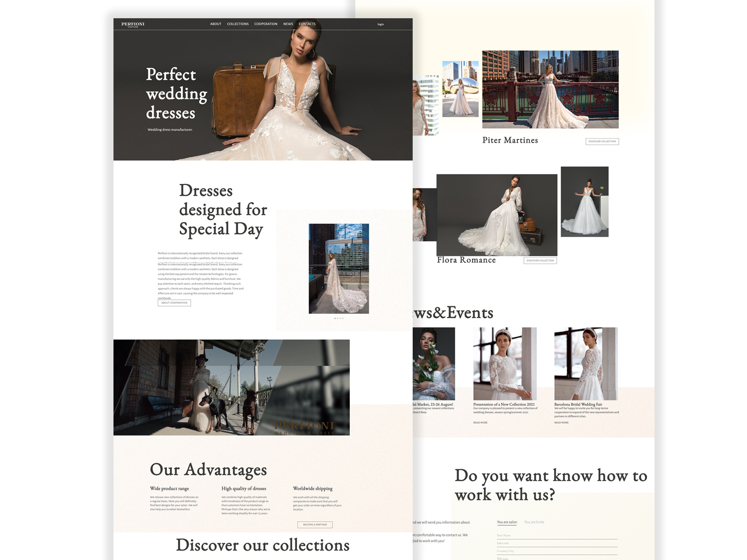
Task: Read more about New Collection 2021 presentation
Action: [480, 423]
